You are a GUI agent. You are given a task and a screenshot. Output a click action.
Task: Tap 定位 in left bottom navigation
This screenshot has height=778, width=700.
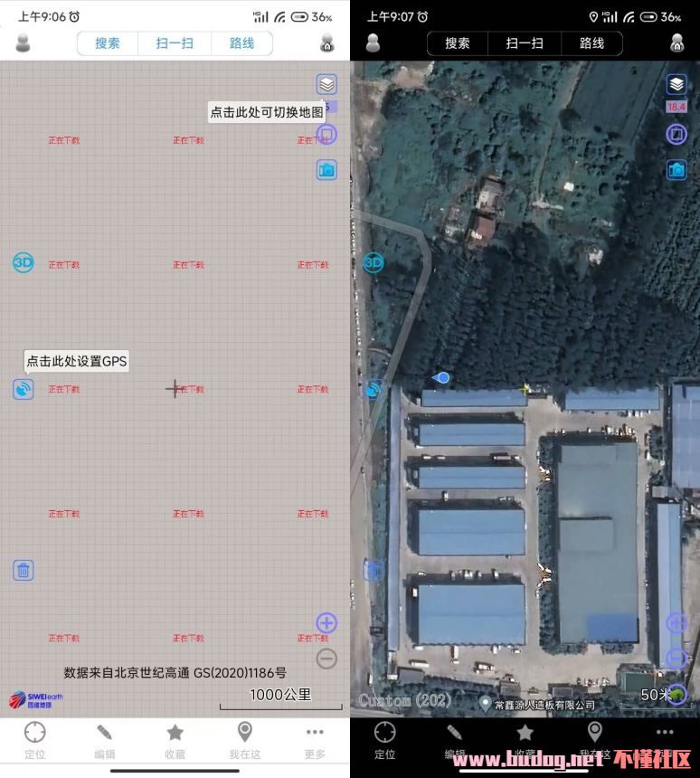coord(35,740)
